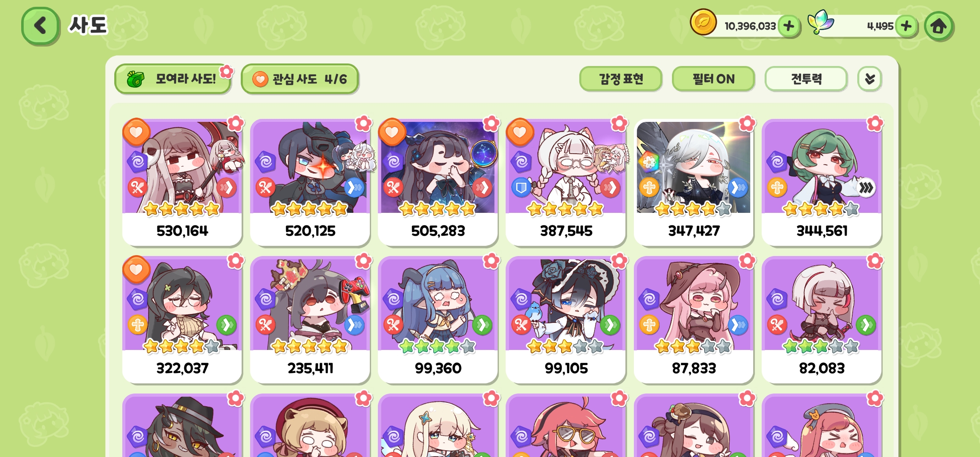Click the star rating on 99,360 card
This screenshot has height=457, width=980.
click(x=438, y=347)
